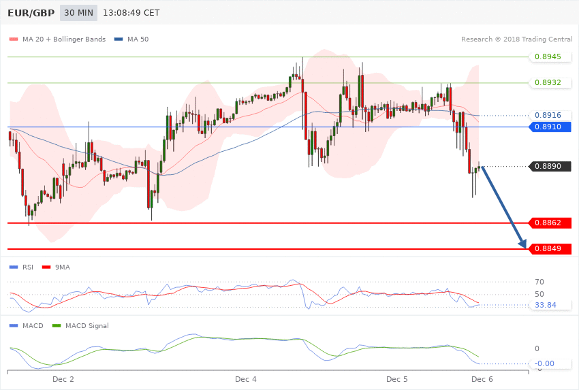Click the MACD blue legend swatch
The width and height of the screenshot is (579, 392).
click(14, 325)
